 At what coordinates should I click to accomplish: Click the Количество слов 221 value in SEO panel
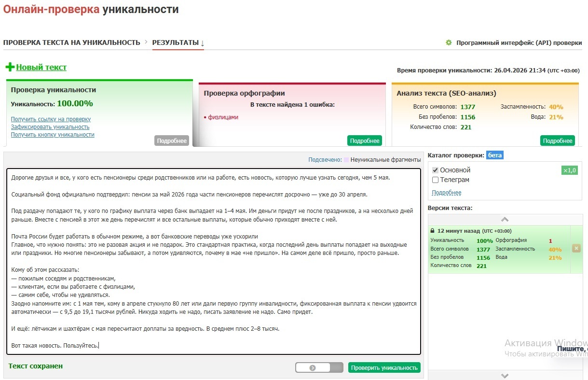(x=466, y=127)
